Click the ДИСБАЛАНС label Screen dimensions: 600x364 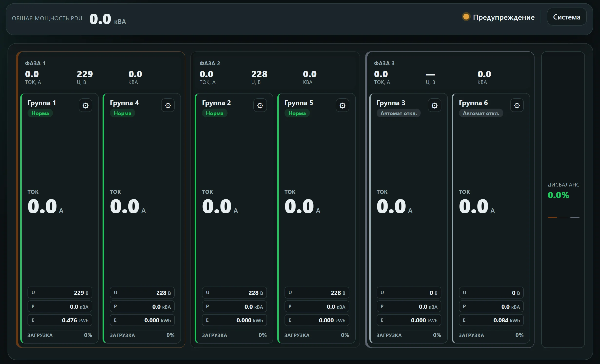(x=563, y=185)
